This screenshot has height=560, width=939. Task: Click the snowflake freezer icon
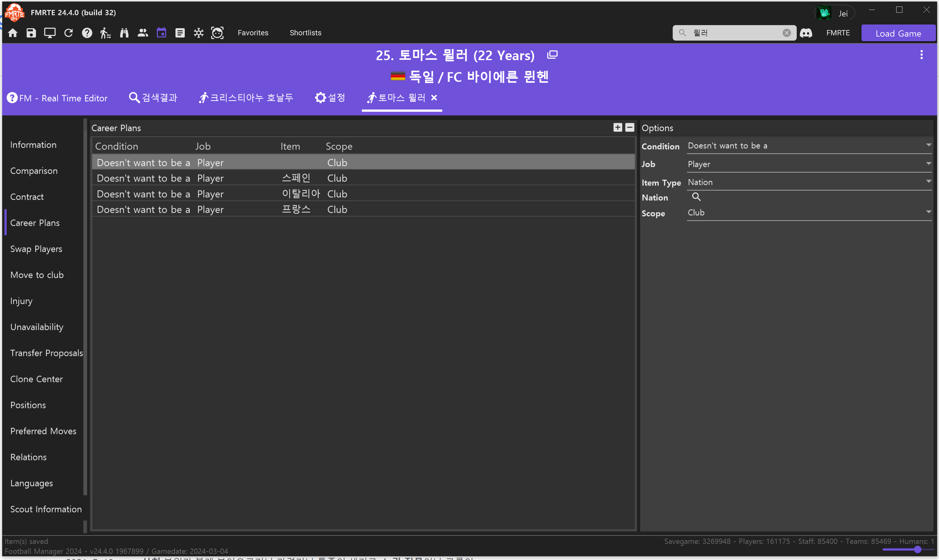pyautogui.click(x=198, y=33)
